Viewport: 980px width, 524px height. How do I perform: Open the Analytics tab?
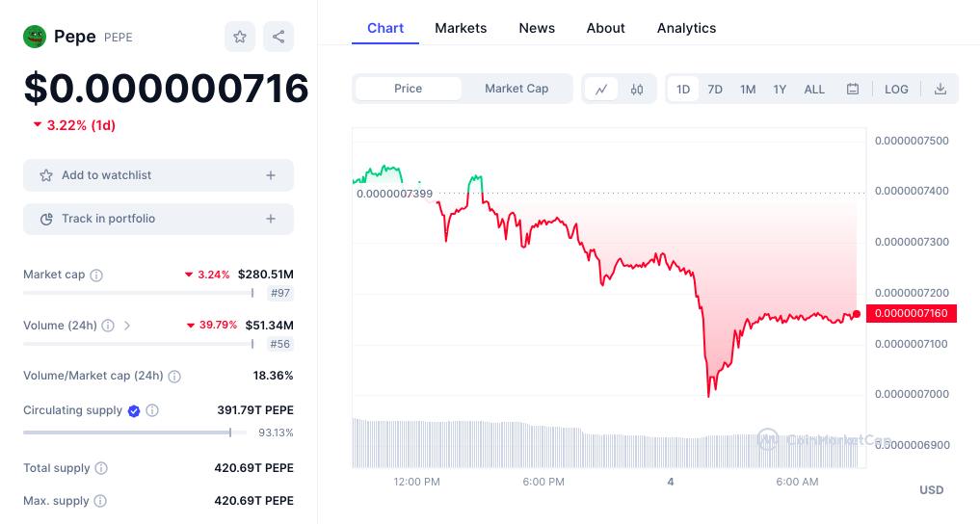point(686,28)
